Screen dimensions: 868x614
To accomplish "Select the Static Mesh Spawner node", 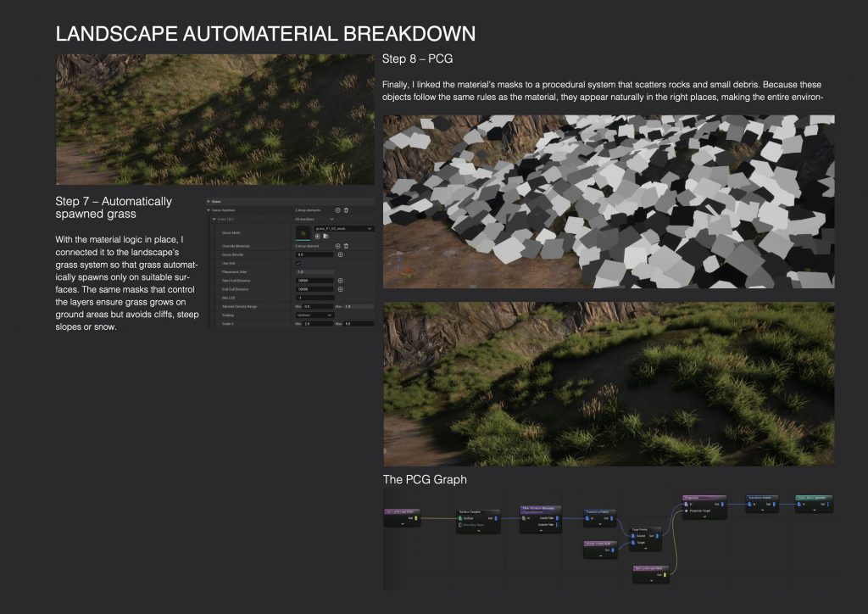I will coord(814,497).
